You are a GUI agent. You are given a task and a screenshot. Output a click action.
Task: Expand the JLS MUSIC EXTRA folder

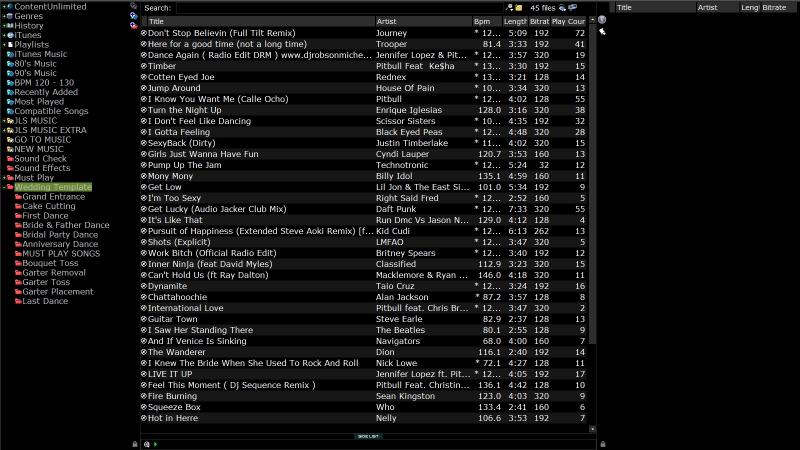(x=4, y=130)
